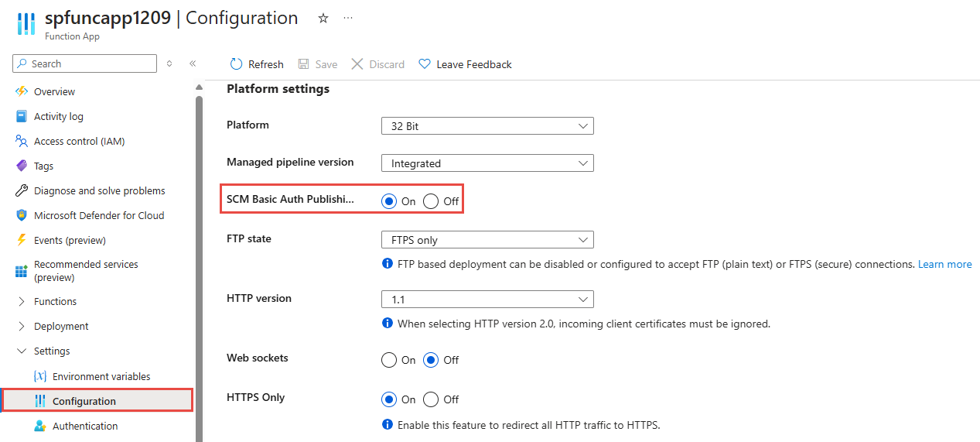Viewport: 980px width, 442px height.
Task: Open the more options ellipsis menu
Action: [x=348, y=18]
